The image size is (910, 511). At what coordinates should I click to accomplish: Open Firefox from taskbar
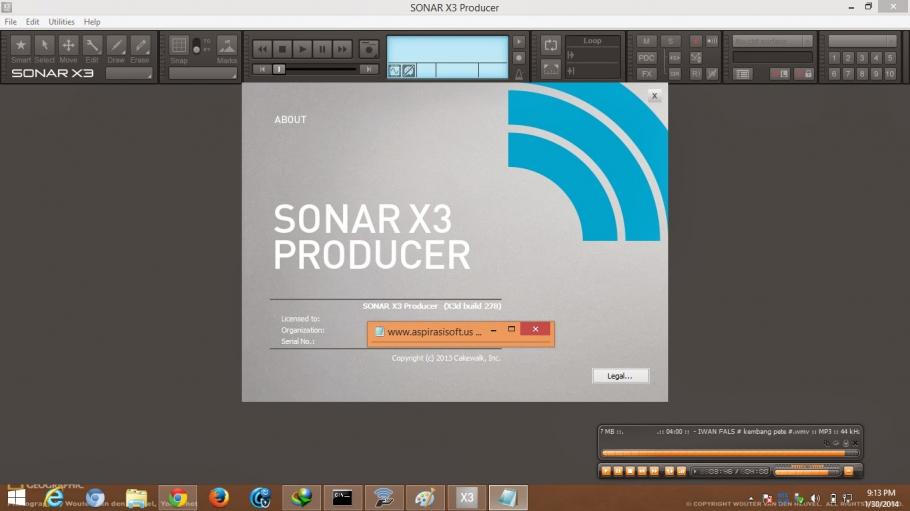pyautogui.click(x=219, y=498)
